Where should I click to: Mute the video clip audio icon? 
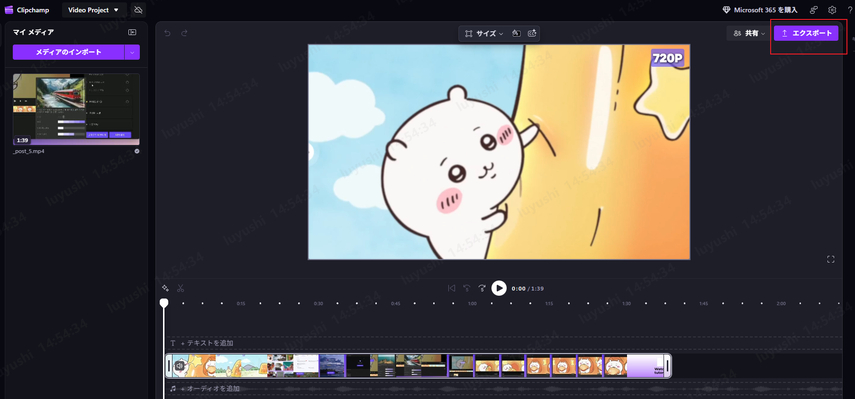[x=178, y=366]
